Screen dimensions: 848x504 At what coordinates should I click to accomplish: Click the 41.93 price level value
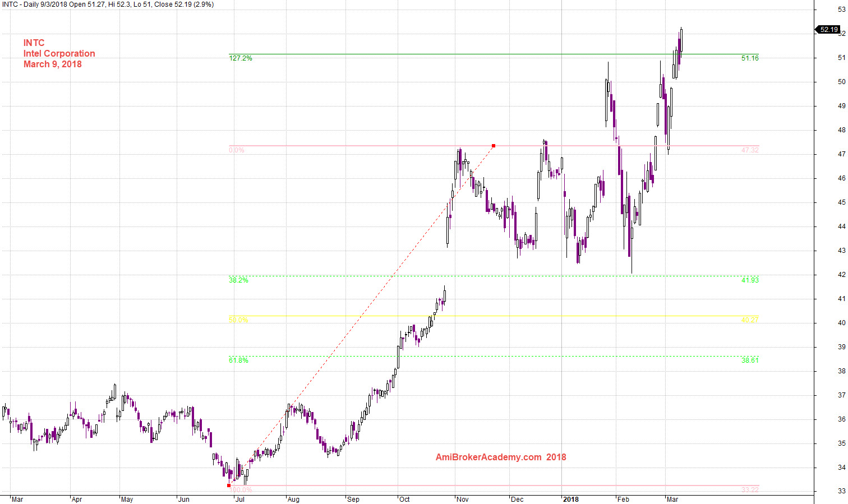point(750,280)
